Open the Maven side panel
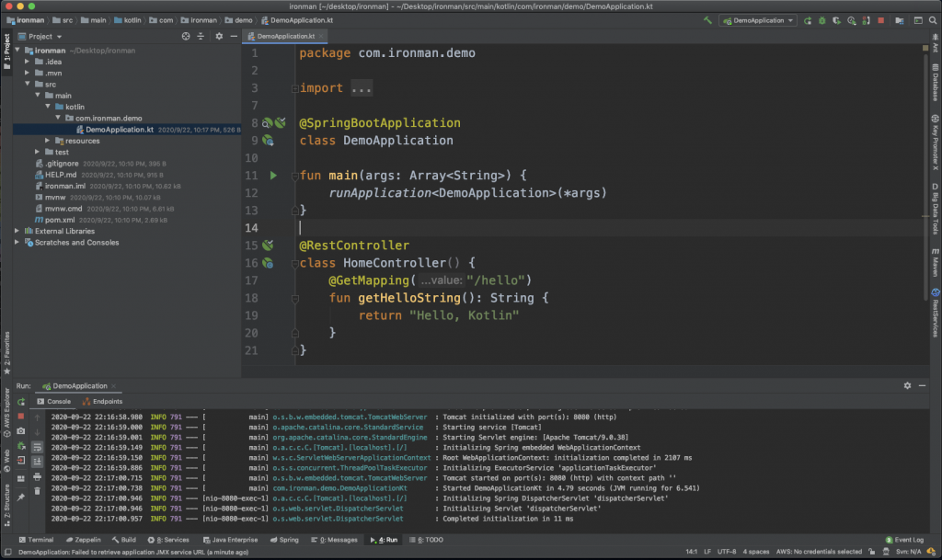This screenshot has width=942, height=560. (x=936, y=263)
